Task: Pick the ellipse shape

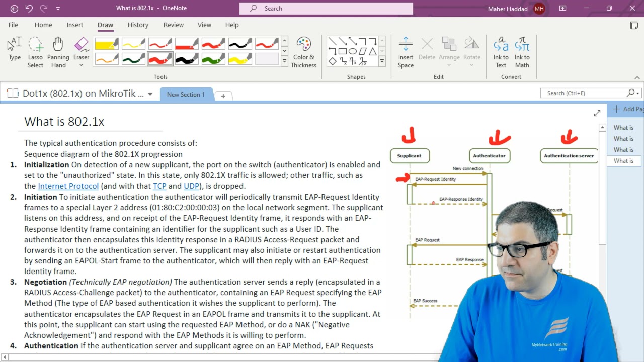Action: point(353,51)
